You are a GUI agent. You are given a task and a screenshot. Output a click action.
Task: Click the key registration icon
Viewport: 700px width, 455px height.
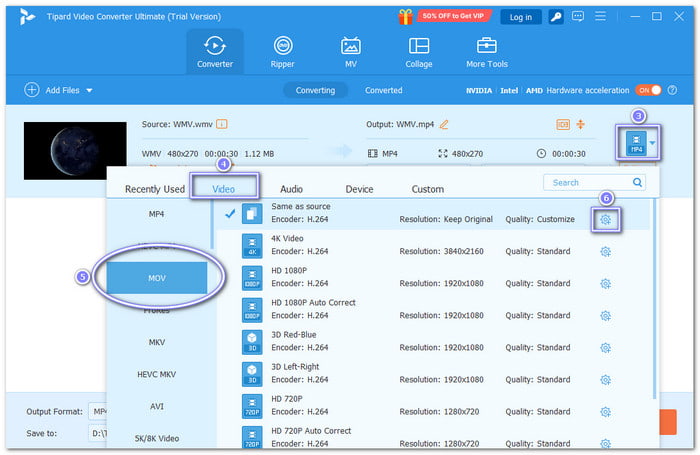tap(555, 17)
